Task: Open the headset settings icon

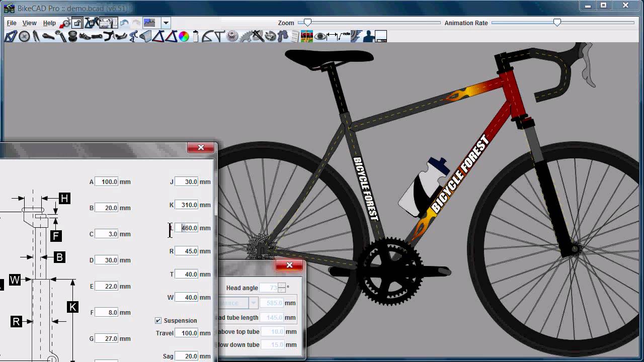Action: [x=72, y=36]
